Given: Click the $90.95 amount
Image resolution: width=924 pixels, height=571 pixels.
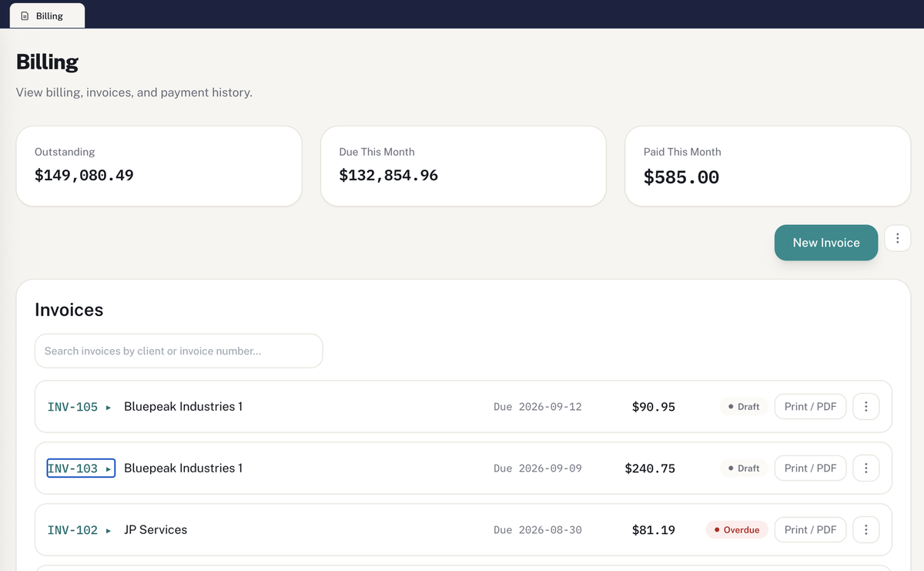Looking at the screenshot, I should pos(654,407).
